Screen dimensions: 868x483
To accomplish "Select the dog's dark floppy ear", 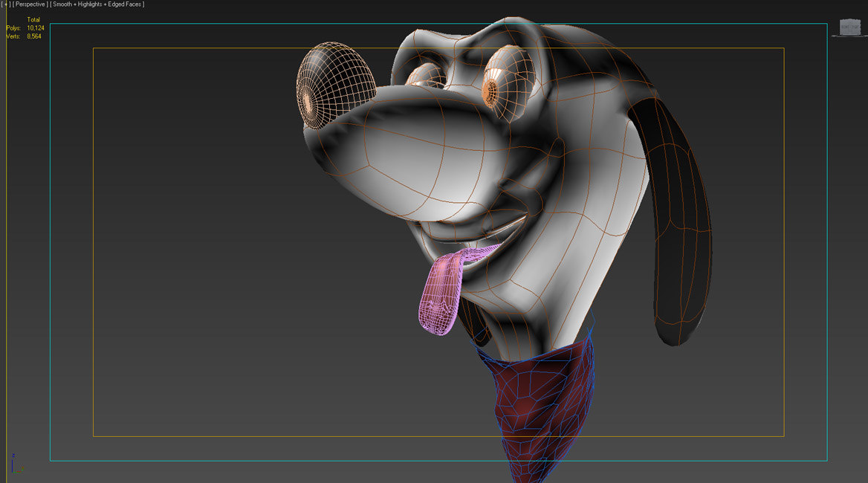I will (x=680, y=223).
